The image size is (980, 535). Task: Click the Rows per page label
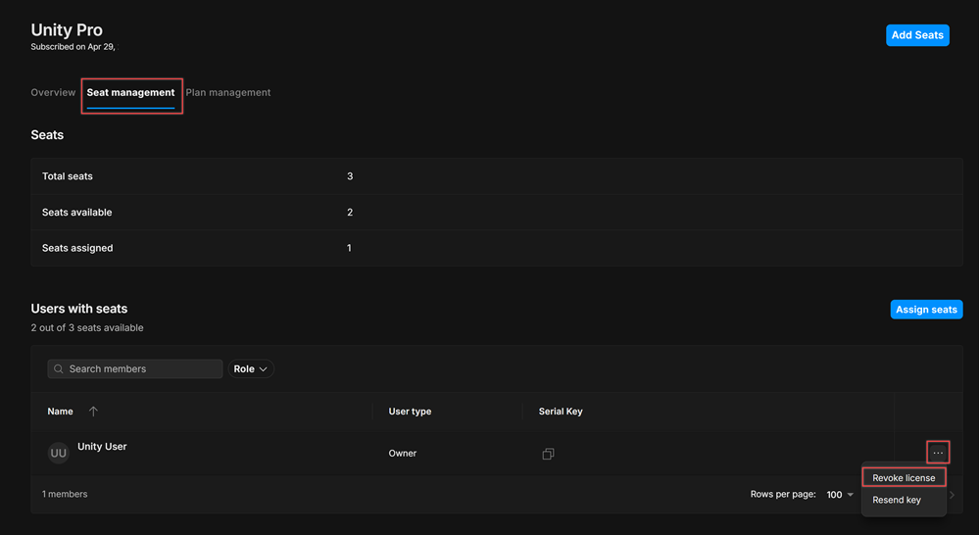coord(783,495)
